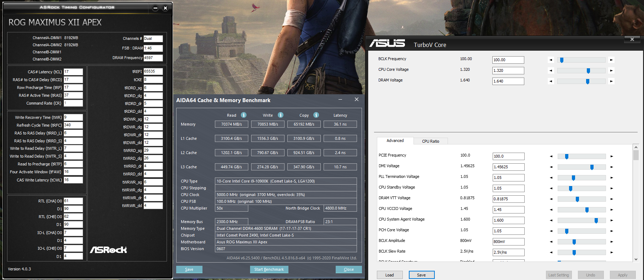Click the CPU Core Voltage slider

click(581, 71)
